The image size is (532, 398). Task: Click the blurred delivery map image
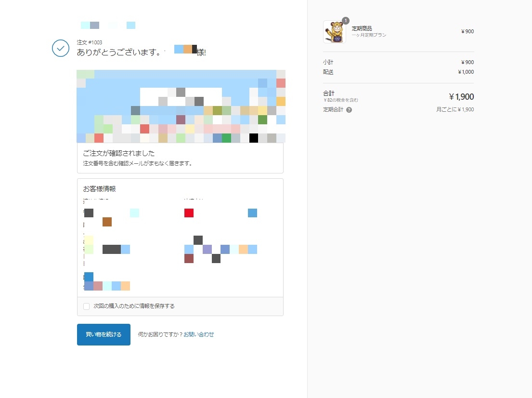tap(181, 106)
